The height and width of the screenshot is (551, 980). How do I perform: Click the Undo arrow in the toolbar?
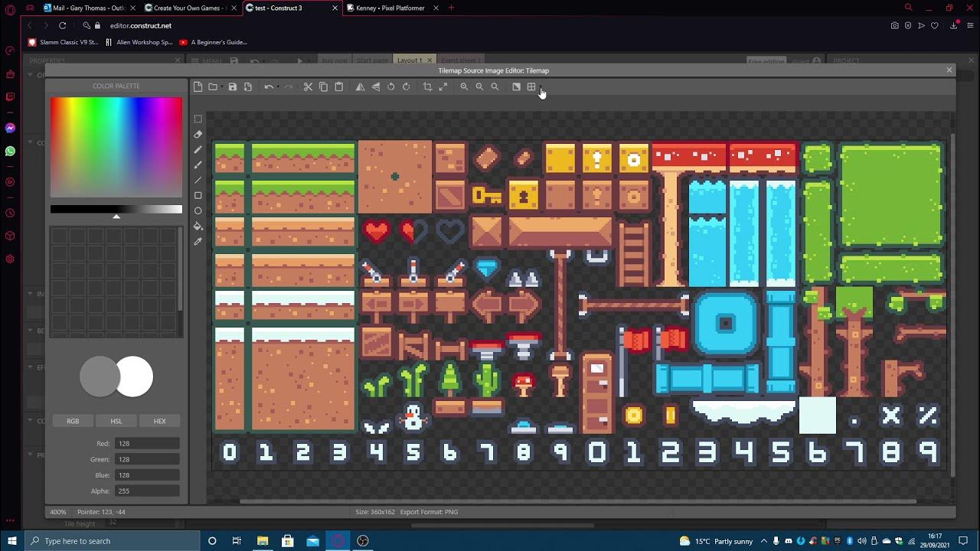click(x=269, y=87)
